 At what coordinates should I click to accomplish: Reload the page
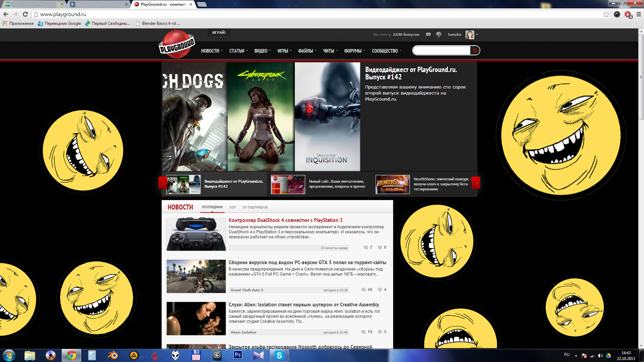click(x=25, y=14)
